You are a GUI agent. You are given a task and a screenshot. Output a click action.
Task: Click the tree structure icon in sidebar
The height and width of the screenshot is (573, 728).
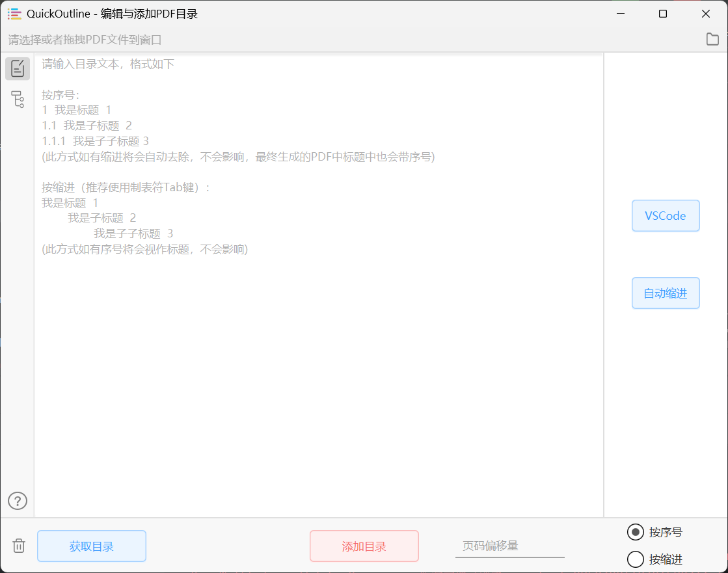[x=18, y=100]
